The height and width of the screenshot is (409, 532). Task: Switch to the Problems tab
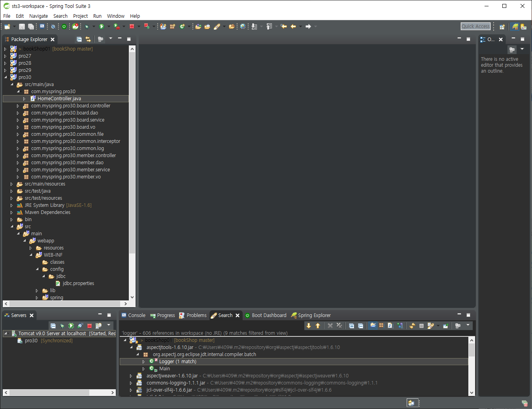[193, 315]
